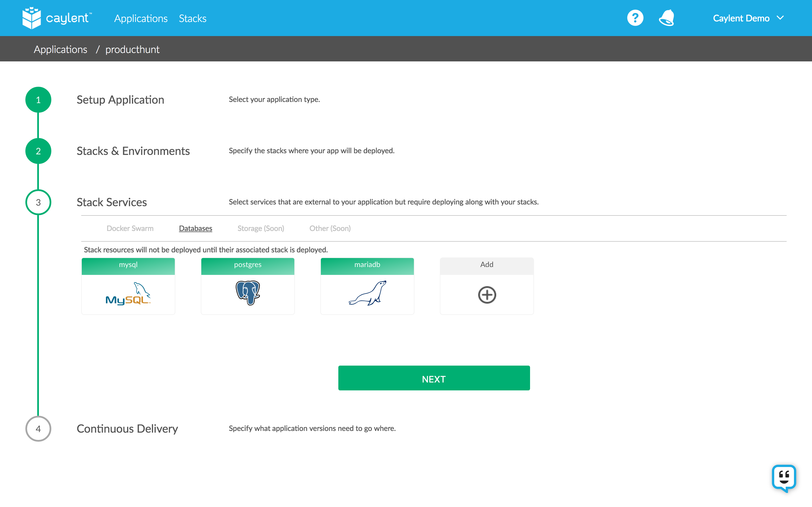Select the PostgreSQL elephant logo

[x=248, y=293]
